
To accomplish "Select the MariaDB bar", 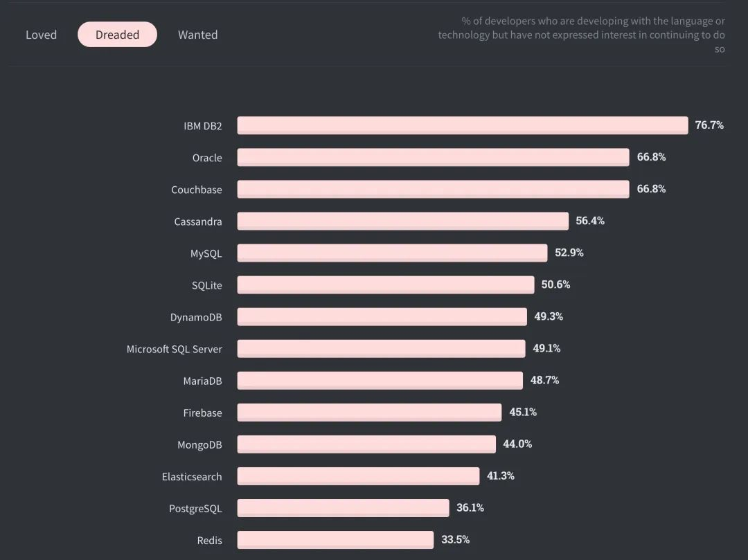I will point(380,381).
